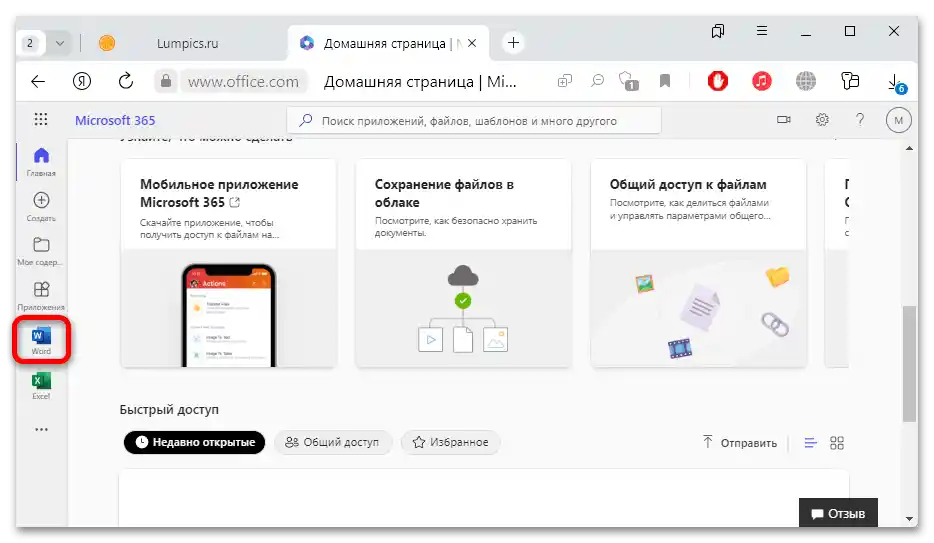934x543 pixels.
Task: Click the page vertical scrollbar thumb
Action: tap(909, 364)
